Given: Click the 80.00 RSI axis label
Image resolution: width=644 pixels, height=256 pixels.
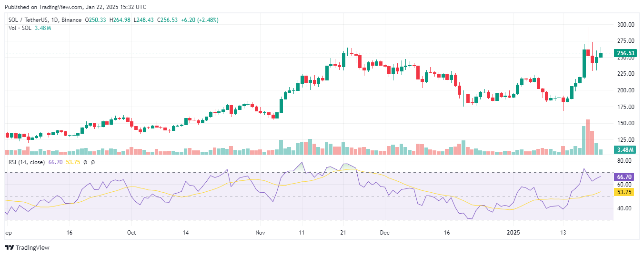Looking at the screenshot, I should 625,161.
